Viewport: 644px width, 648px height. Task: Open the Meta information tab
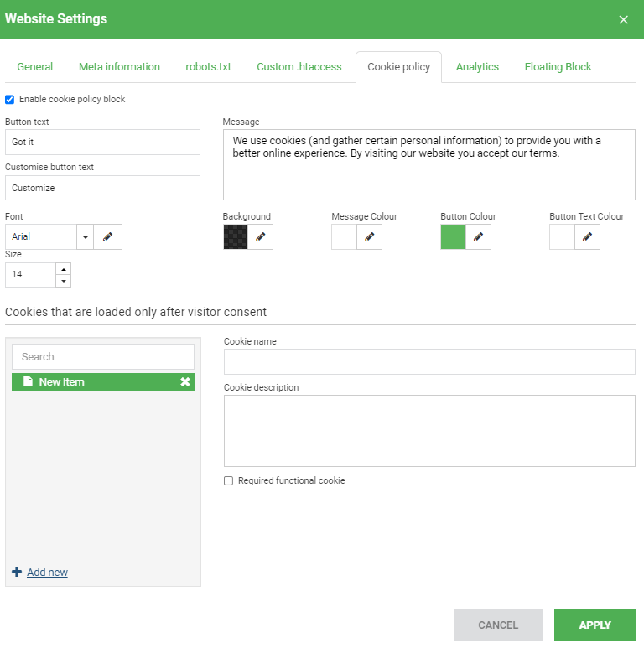coord(119,67)
